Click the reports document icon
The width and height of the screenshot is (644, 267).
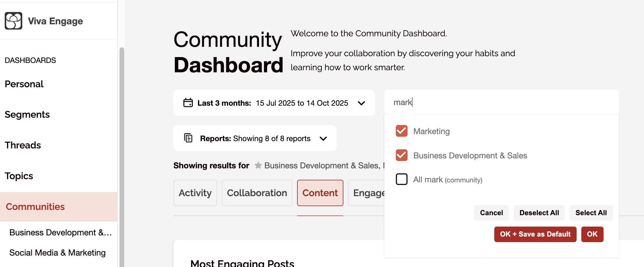tap(188, 138)
